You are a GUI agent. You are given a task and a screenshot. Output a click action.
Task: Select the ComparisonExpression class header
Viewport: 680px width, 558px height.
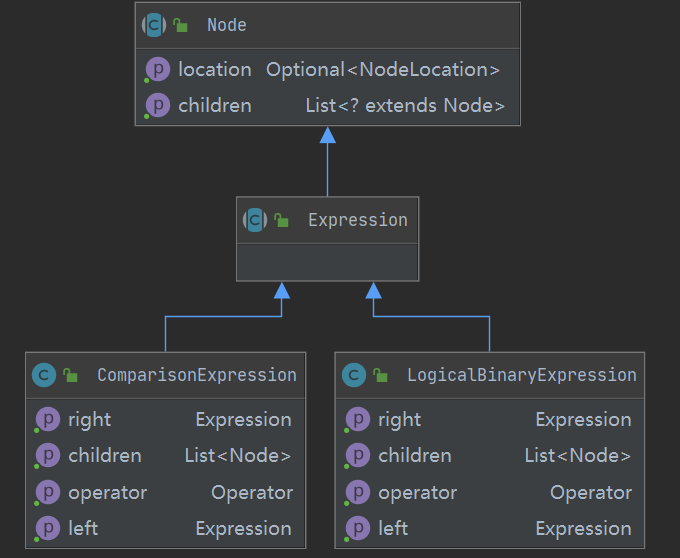point(196,375)
